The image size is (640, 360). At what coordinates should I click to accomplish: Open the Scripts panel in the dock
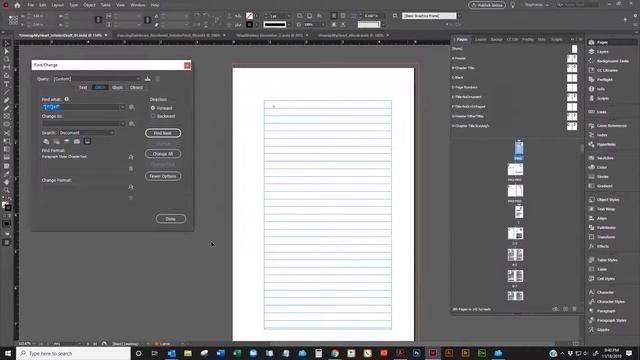pos(602,98)
